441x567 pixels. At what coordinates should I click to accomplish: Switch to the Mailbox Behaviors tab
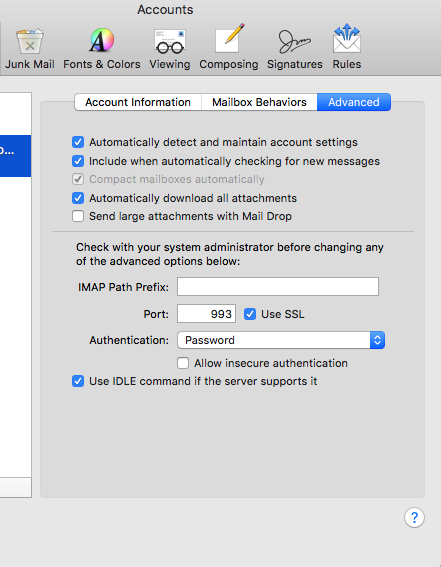(259, 102)
